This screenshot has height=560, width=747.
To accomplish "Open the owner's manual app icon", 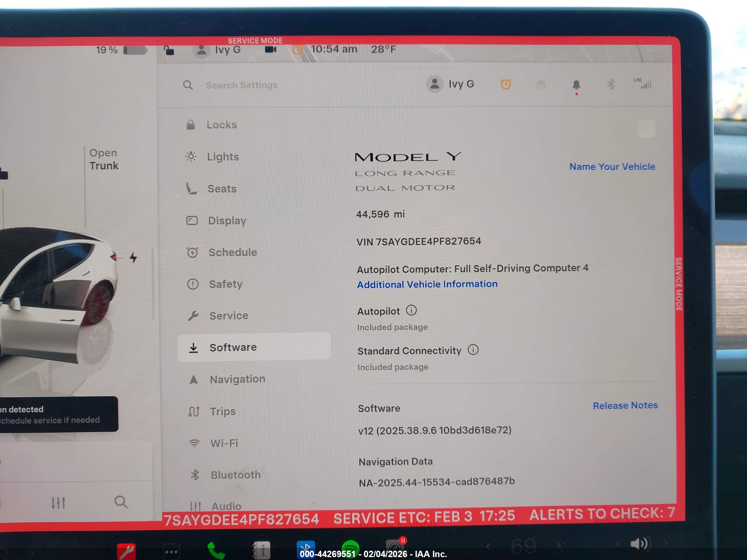I will coord(261,550).
